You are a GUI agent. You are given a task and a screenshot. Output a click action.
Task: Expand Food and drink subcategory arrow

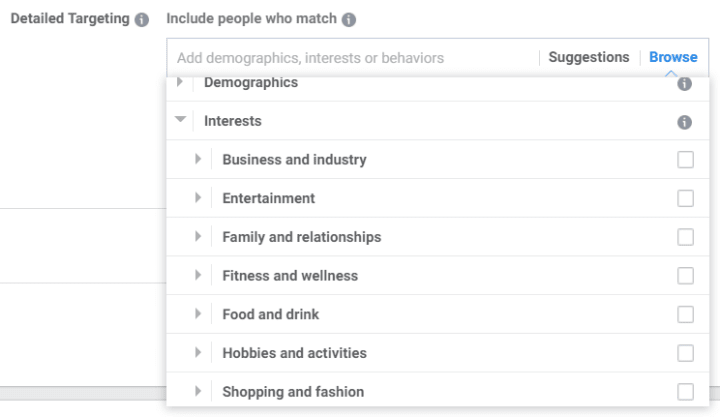pos(198,314)
